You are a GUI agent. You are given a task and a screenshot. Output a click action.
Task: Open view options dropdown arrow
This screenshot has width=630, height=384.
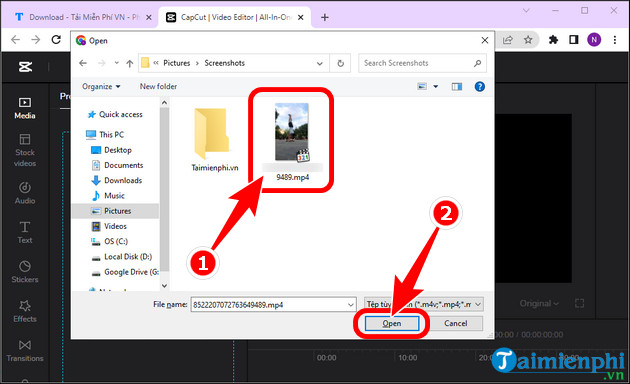tap(436, 86)
